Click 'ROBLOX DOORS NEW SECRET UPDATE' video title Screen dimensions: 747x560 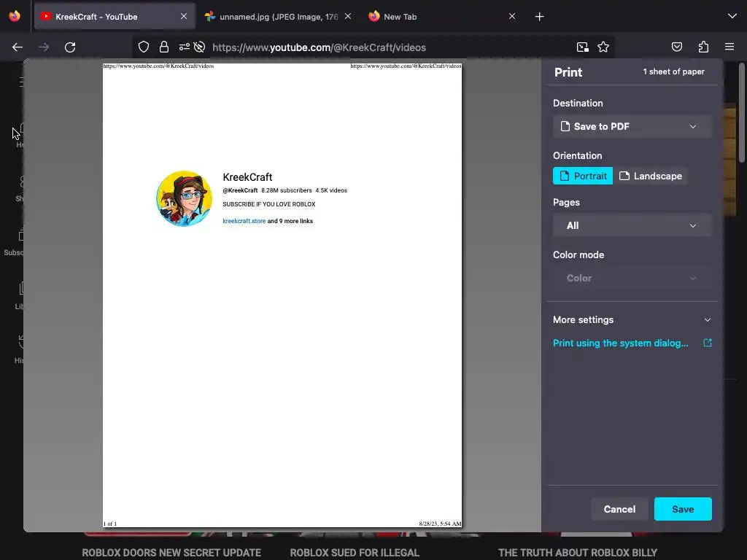click(171, 553)
